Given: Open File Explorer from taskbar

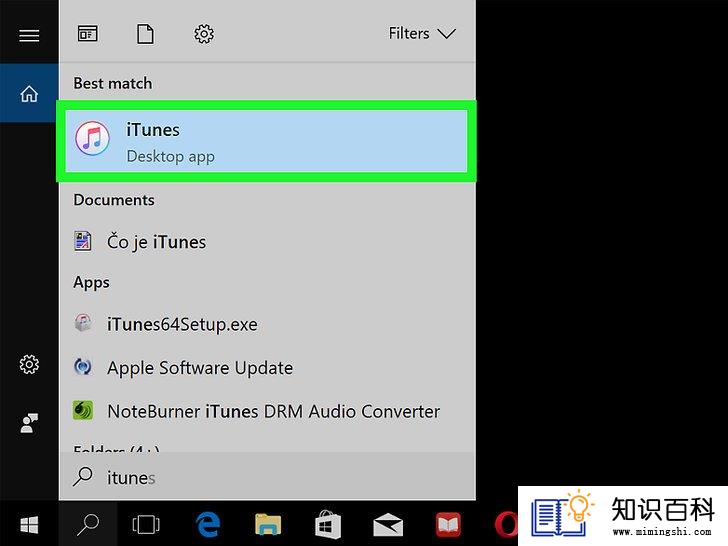Looking at the screenshot, I should point(268,525).
